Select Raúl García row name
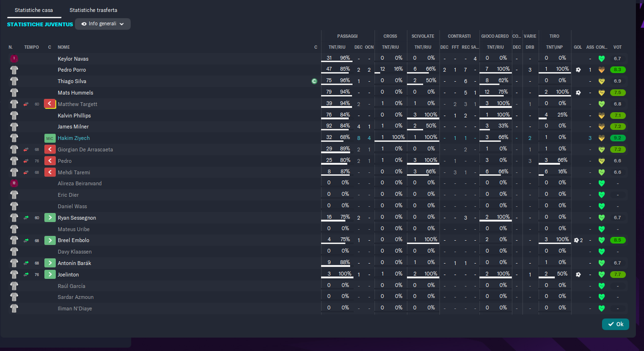 point(71,286)
